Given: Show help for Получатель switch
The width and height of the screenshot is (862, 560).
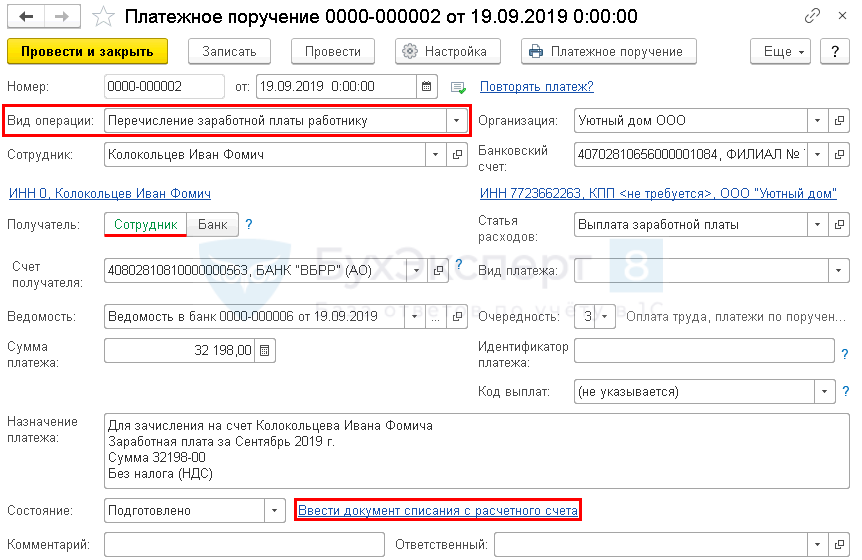Looking at the screenshot, I should pyautogui.click(x=249, y=224).
